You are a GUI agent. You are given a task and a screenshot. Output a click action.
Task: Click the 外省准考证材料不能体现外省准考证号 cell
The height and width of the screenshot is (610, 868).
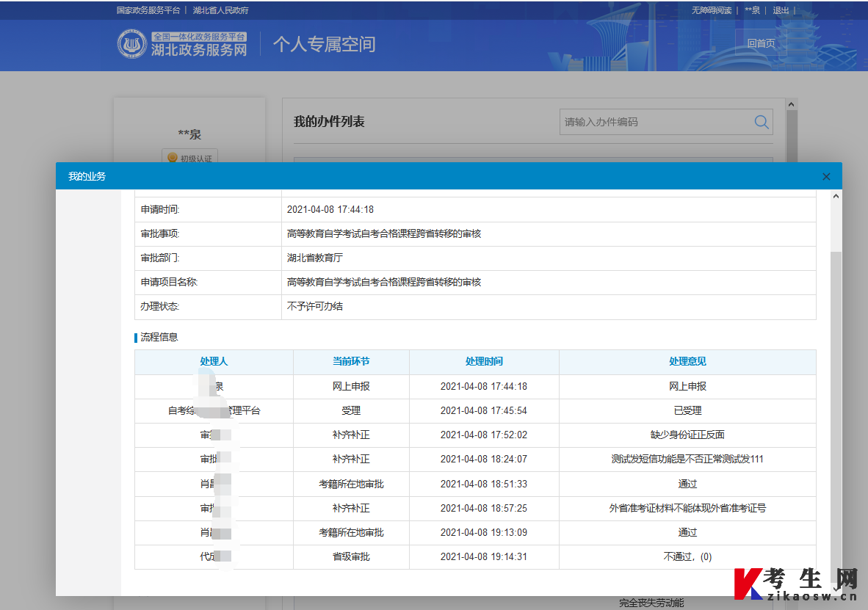pyautogui.click(x=687, y=508)
